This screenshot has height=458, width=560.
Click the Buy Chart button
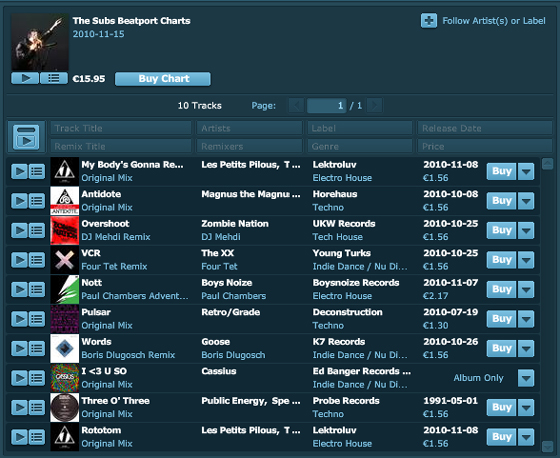click(x=163, y=79)
